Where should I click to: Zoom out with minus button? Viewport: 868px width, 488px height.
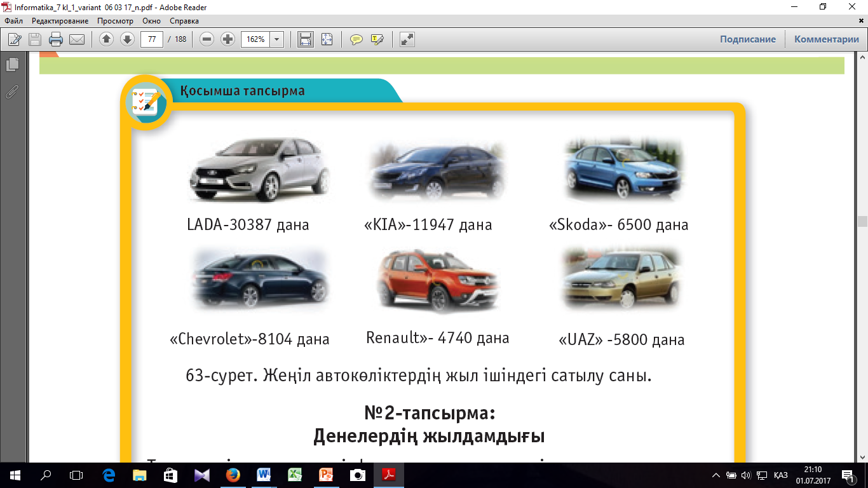(x=207, y=39)
